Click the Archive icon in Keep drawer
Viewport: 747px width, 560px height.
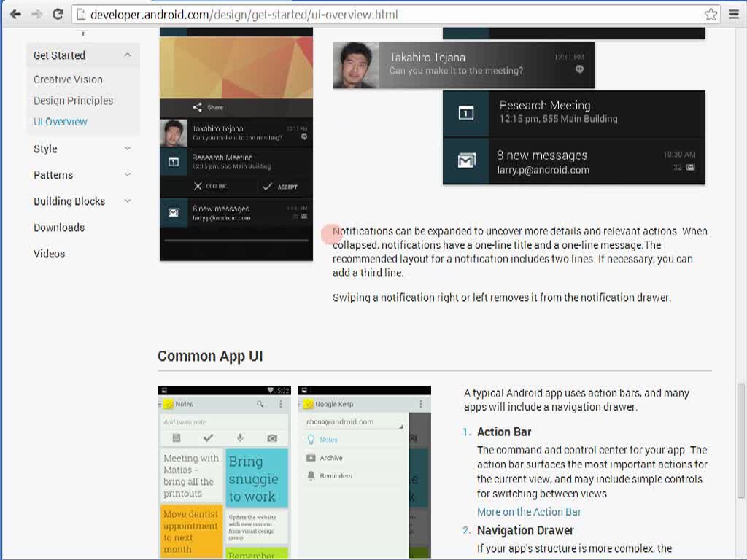311,458
